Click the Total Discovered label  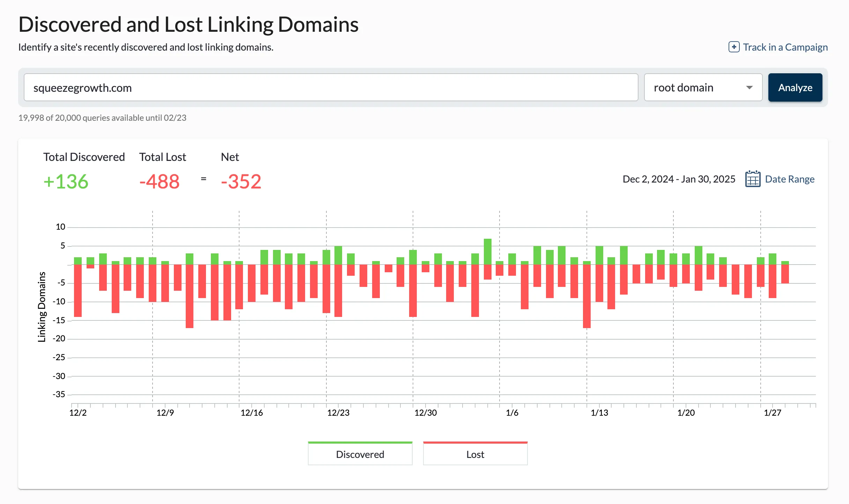[84, 157]
